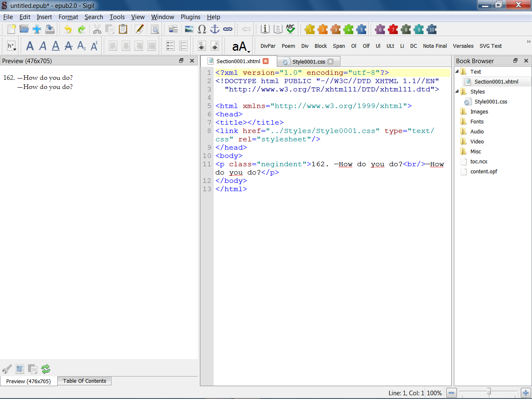Run plugin 7 red puzzle icon

point(393,29)
